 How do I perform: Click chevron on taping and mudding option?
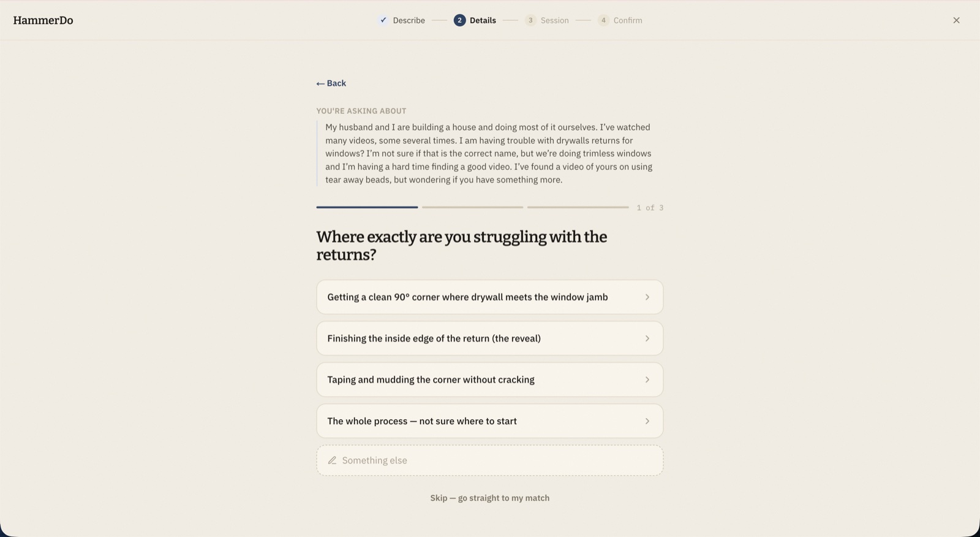point(647,379)
